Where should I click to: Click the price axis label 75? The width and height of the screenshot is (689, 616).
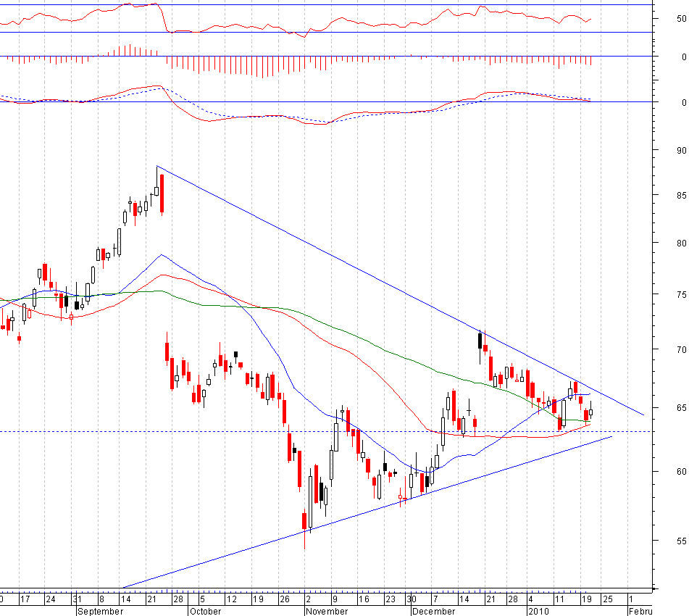point(681,294)
